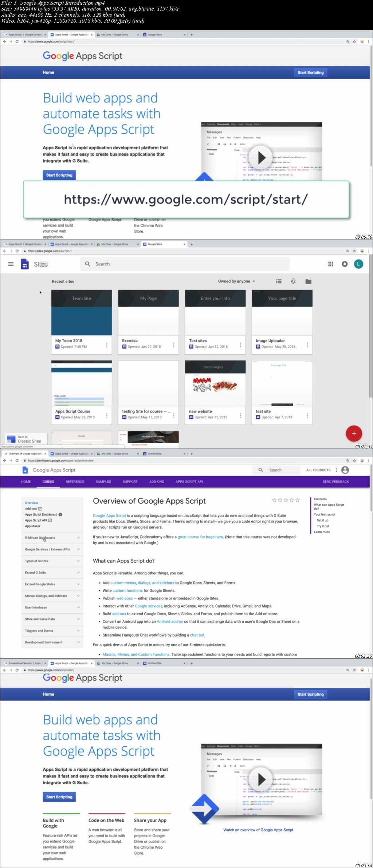Click Back to Classic Sites button
373x868 pixels.
tap(26, 439)
